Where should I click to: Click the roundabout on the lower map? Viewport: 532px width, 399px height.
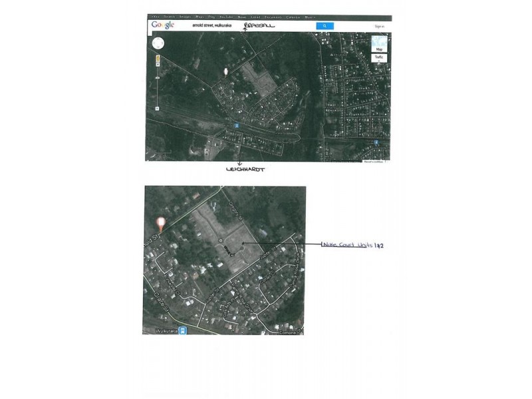pos(220,240)
